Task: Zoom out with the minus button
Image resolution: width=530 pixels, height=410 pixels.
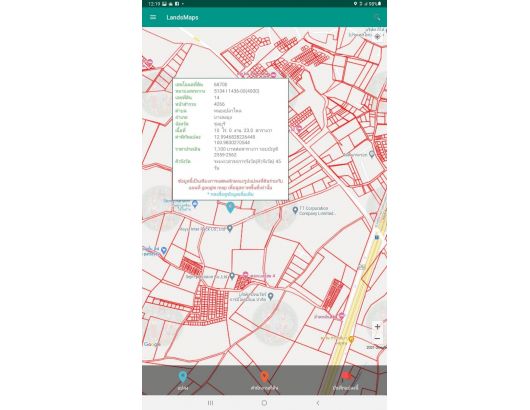Action: click(x=377, y=338)
